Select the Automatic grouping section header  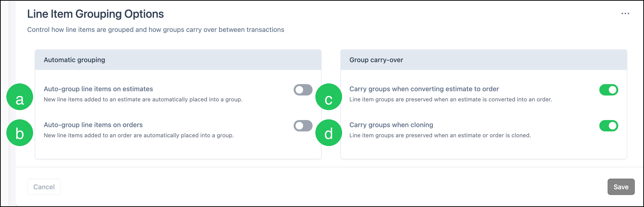(178, 60)
